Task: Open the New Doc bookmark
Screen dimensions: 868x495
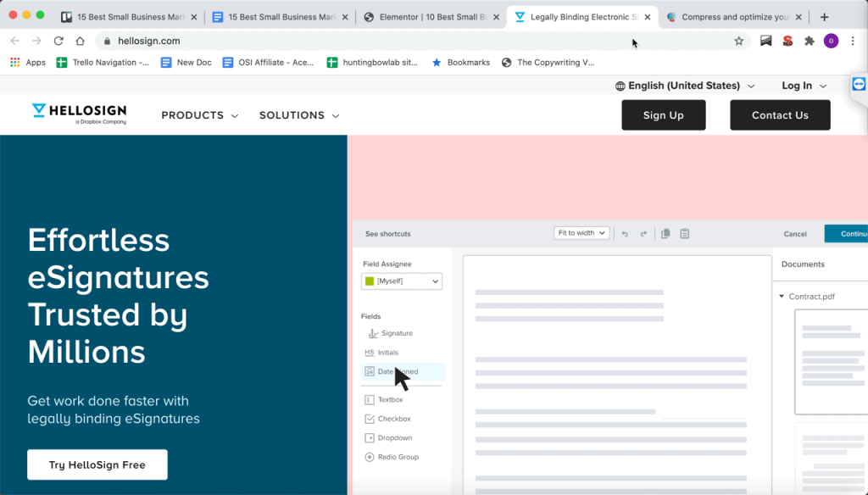Action: click(x=186, y=63)
